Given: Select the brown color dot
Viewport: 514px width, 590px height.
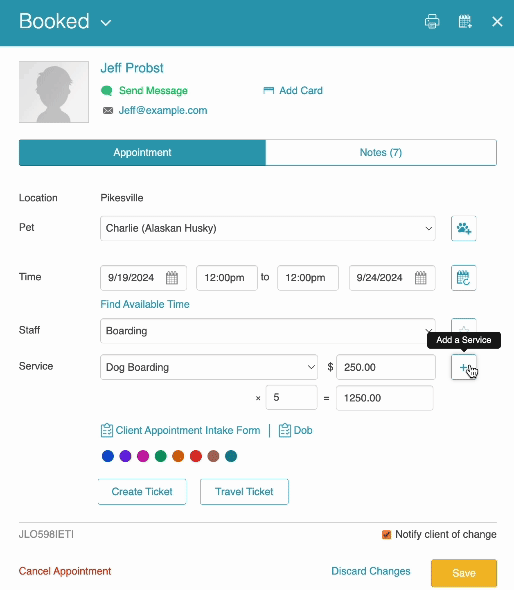Looking at the screenshot, I should pos(213,456).
